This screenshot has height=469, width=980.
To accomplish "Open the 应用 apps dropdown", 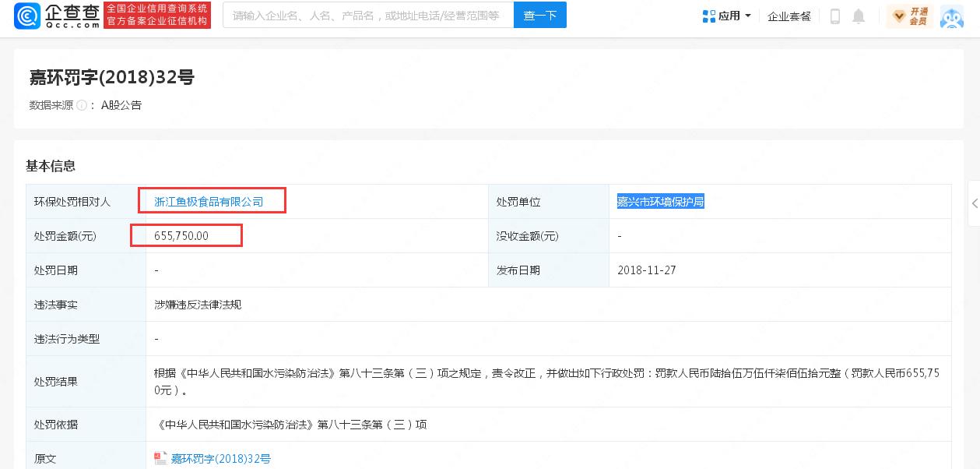I will [x=727, y=16].
